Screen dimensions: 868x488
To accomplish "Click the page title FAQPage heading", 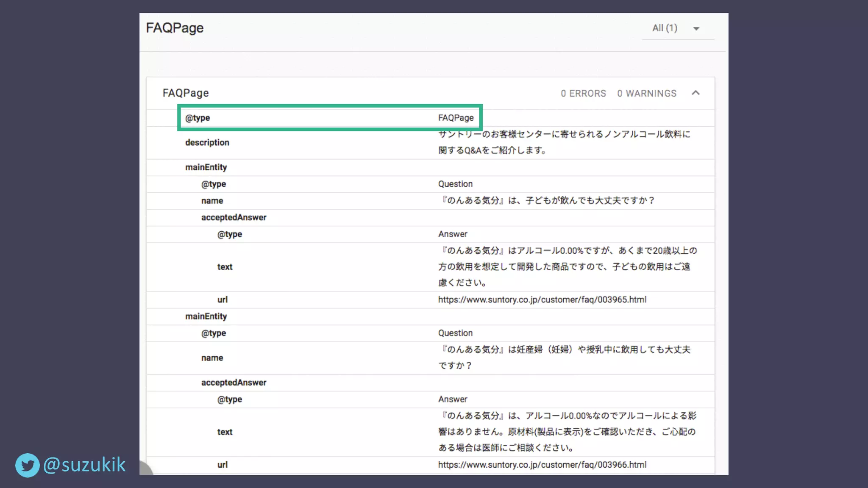I will tap(175, 28).
